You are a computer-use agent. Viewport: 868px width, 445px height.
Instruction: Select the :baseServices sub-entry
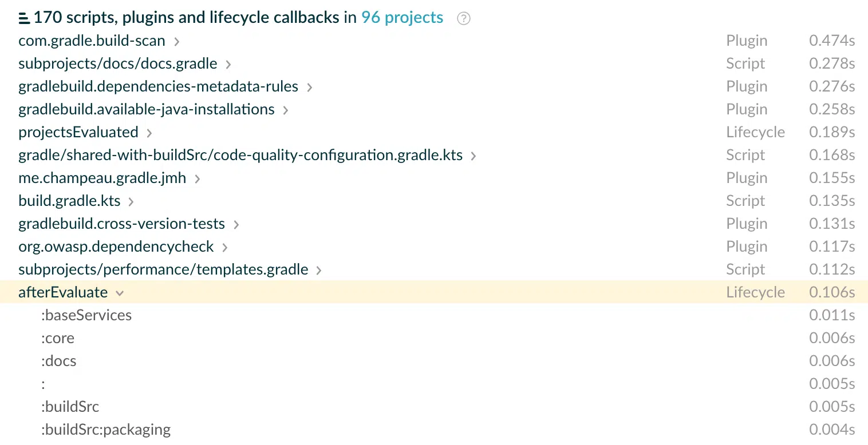click(86, 315)
